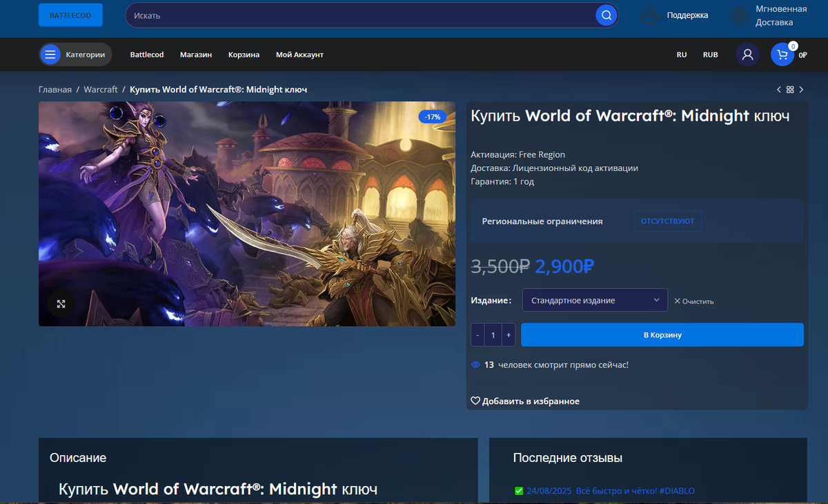Screen dimensions: 828x504
Task: Open the shopping cart icon
Action: [x=782, y=54]
